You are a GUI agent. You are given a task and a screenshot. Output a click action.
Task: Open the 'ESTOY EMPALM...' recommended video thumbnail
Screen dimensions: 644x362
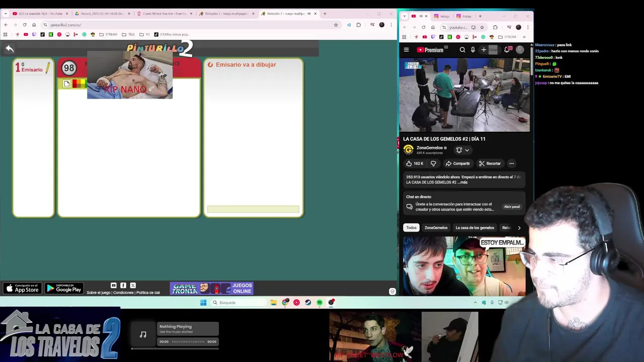pyautogui.click(x=464, y=265)
